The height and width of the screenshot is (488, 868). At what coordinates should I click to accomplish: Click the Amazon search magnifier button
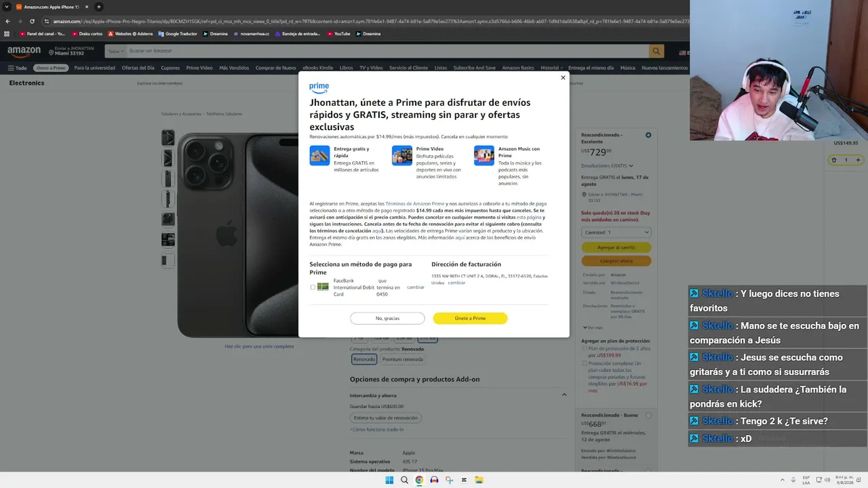[656, 51]
